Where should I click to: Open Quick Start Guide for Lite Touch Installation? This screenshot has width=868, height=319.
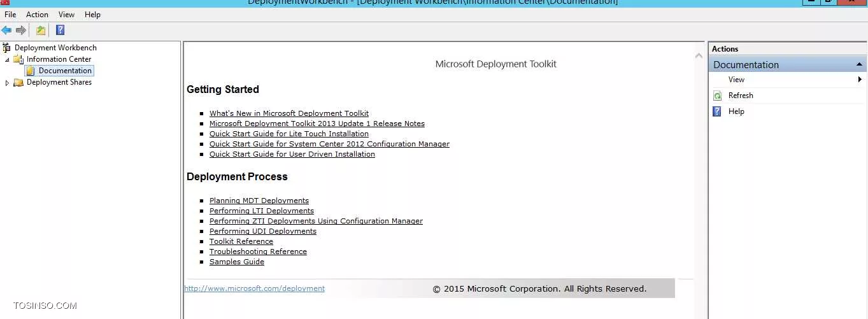289,134
